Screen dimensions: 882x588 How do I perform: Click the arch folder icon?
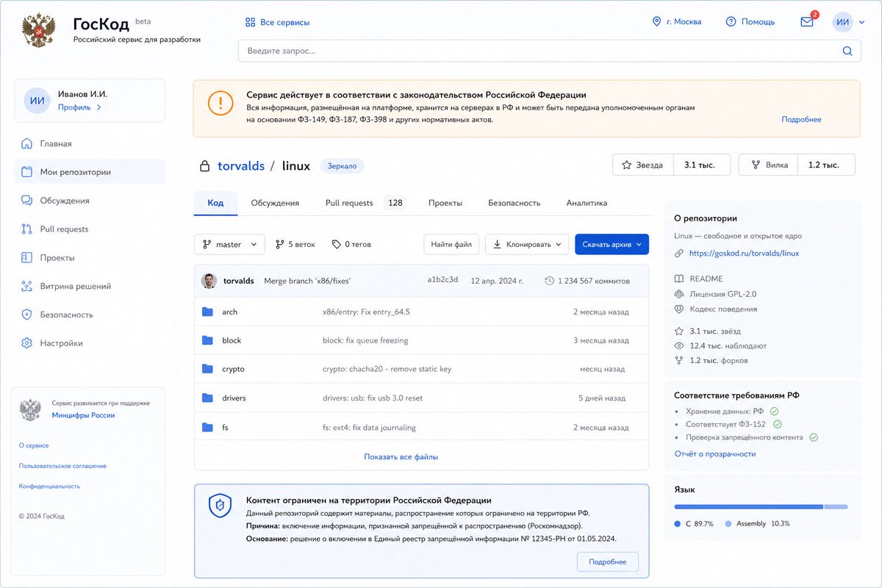pyautogui.click(x=207, y=312)
